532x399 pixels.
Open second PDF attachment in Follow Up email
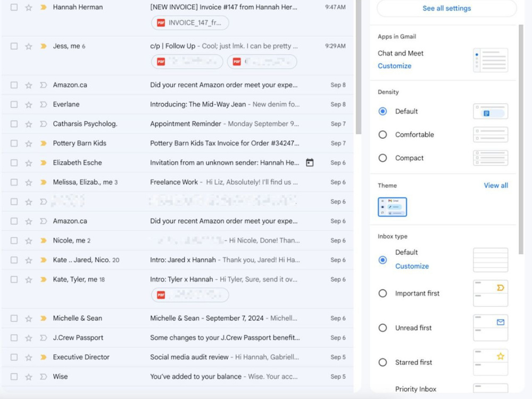click(262, 62)
